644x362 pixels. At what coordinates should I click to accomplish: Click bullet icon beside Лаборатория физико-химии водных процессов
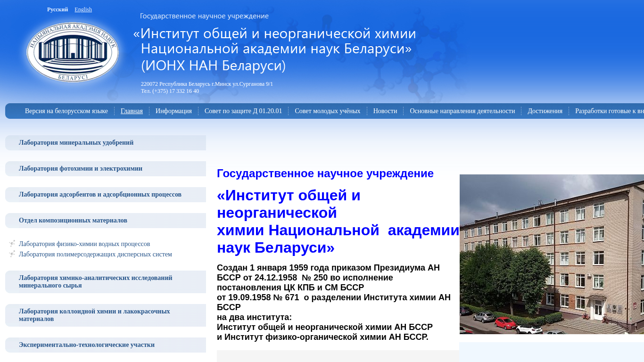(12, 244)
